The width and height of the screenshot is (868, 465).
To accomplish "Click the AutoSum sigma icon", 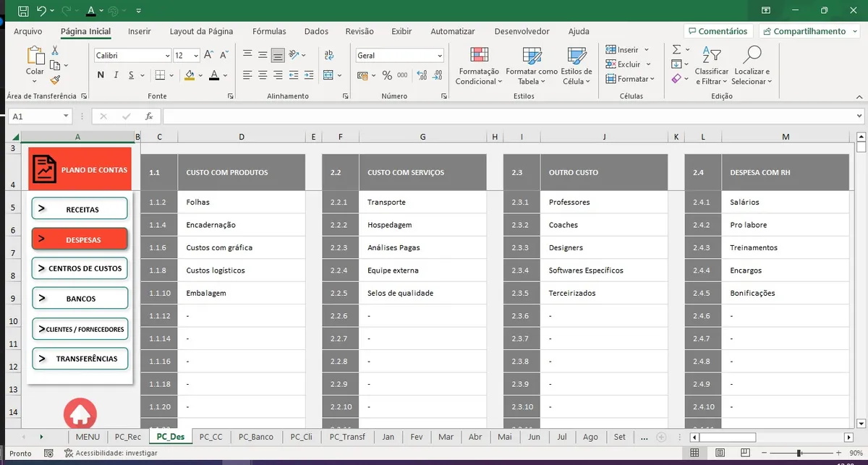I will pos(676,49).
